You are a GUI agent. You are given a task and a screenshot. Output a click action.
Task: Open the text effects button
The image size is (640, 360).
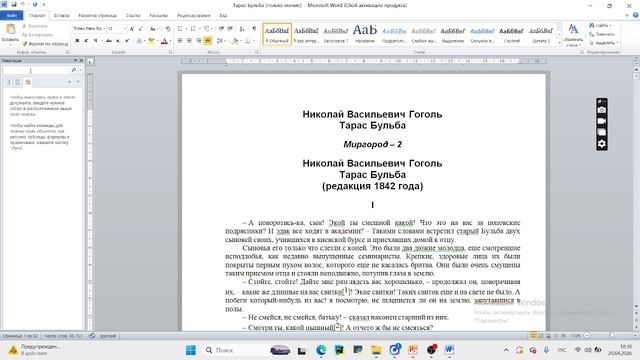pos(140,41)
